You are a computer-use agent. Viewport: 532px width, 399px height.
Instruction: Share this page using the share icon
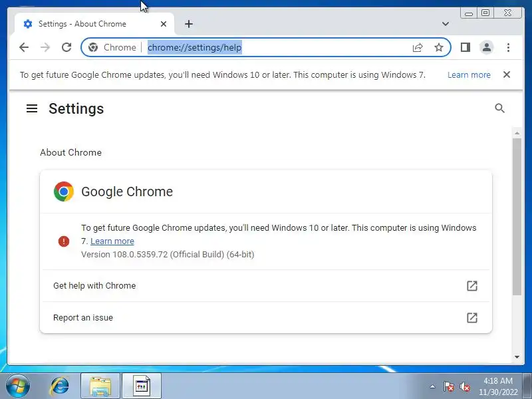(418, 47)
